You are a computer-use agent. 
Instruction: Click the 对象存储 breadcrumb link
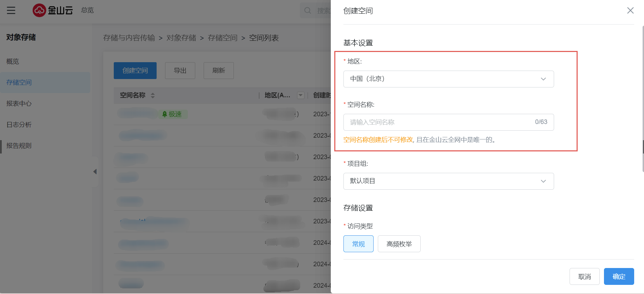[x=181, y=38]
